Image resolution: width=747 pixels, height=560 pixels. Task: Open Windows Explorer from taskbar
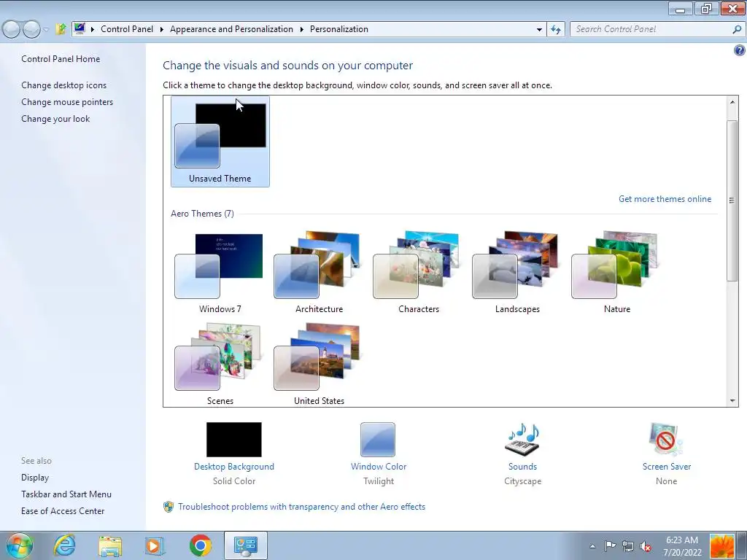coord(110,545)
